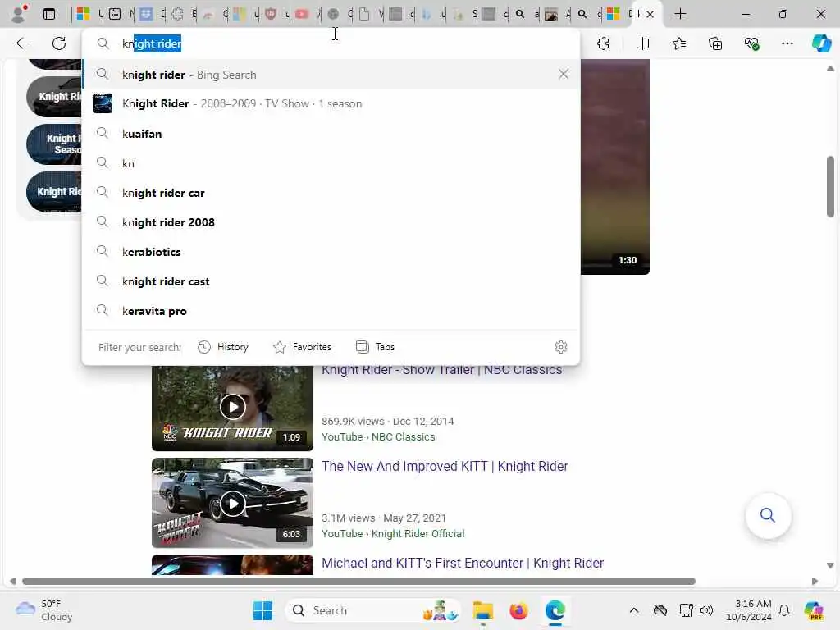
Task: Remove the knight rider Bing suggestion
Action: point(563,74)
